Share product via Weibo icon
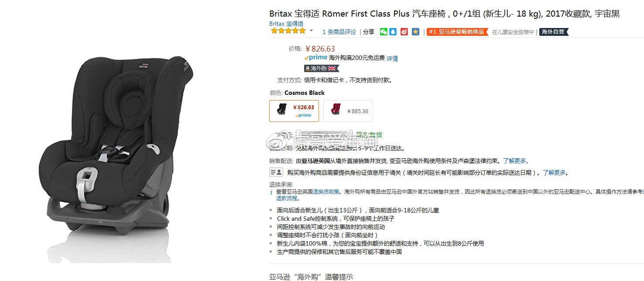This screenshot has height=281, width=644. [x=404, y=32]
